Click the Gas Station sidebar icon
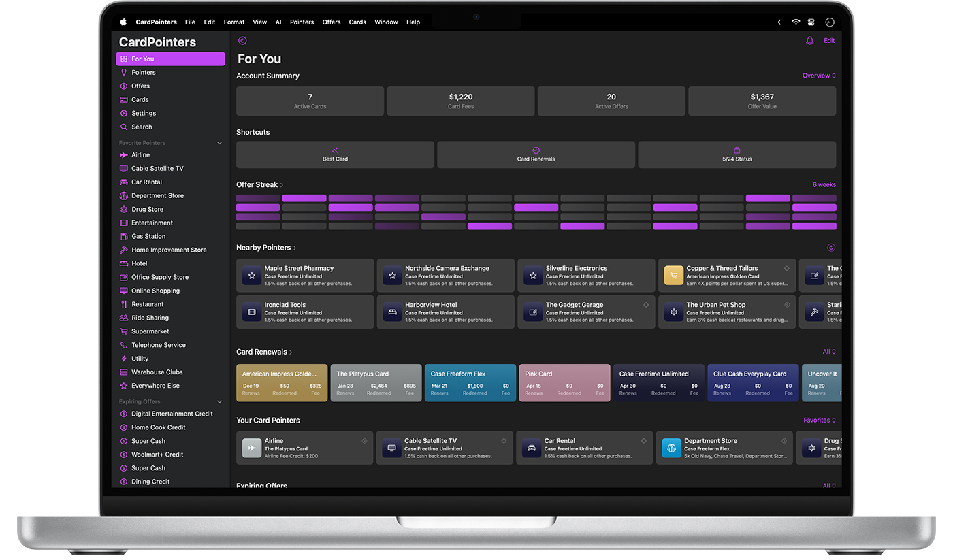This screenshot has width=953, height=560. click(124, 237)
